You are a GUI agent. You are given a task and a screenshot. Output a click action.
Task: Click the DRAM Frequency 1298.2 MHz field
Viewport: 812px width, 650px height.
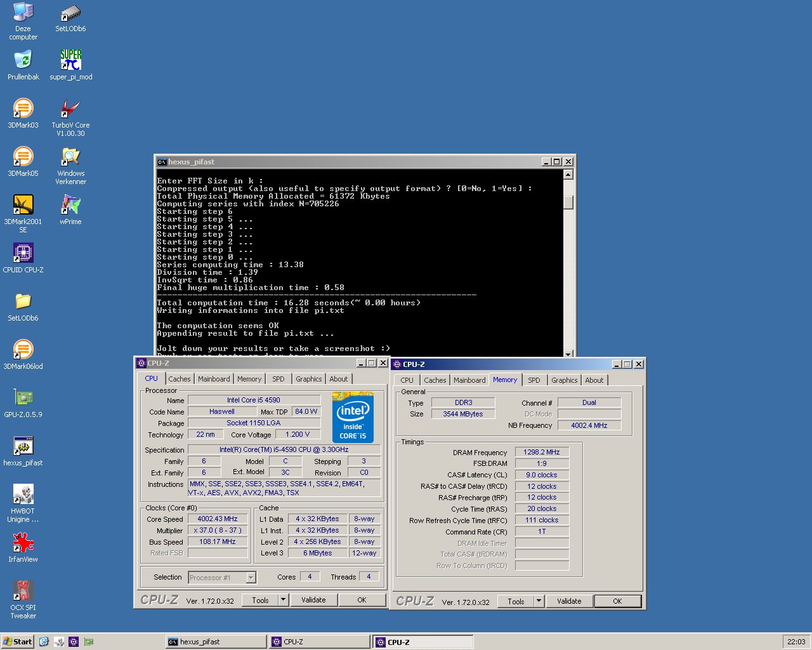(542, 452)
